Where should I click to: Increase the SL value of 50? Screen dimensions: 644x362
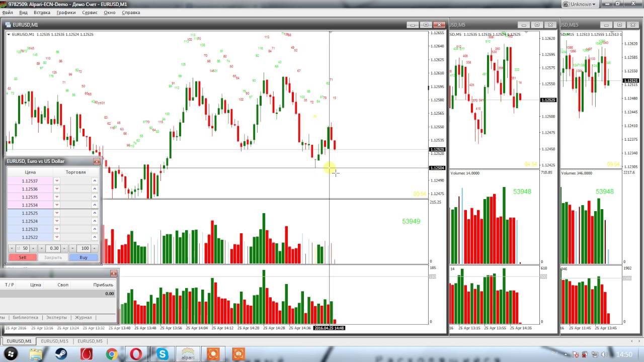[x=33, y=248]
